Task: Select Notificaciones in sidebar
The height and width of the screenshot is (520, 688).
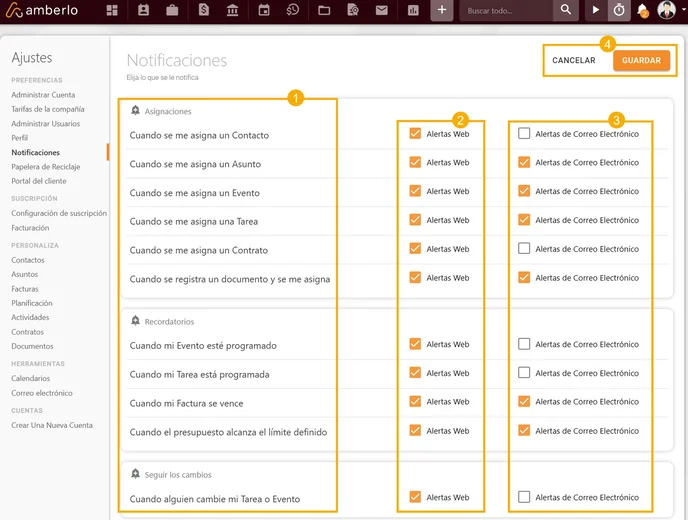Action: pos(36,152)
